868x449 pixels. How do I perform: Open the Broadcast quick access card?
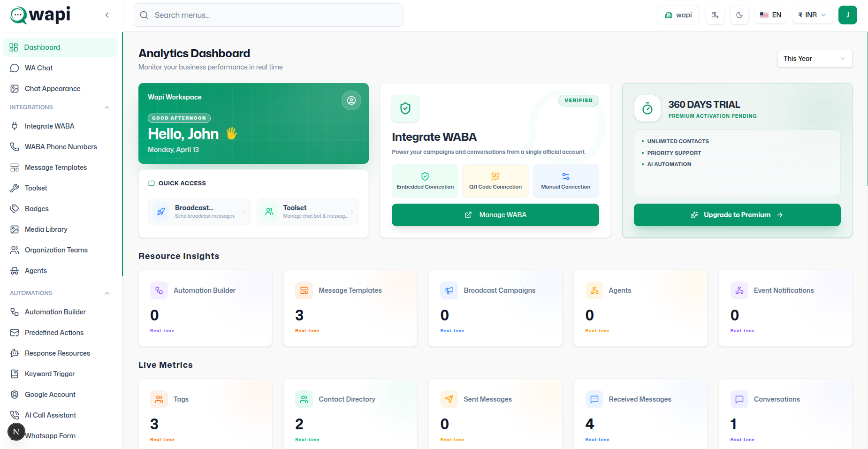pyautogui.click(x=199, y=212)
